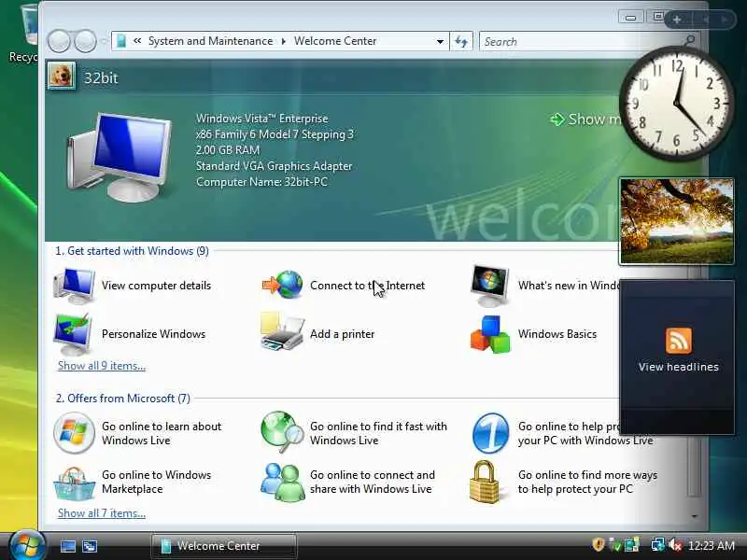Click Show more details link
The image size is (747, 560).
pos(585,119)
